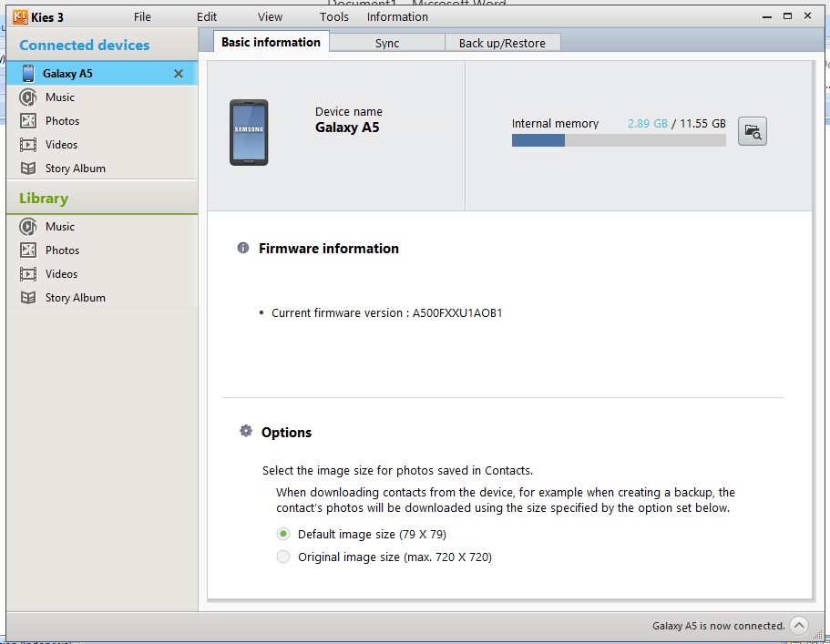This screenshot has width=830, height=644.
Task: Open Videos in the Library section
Action: (x=61, y=273)
